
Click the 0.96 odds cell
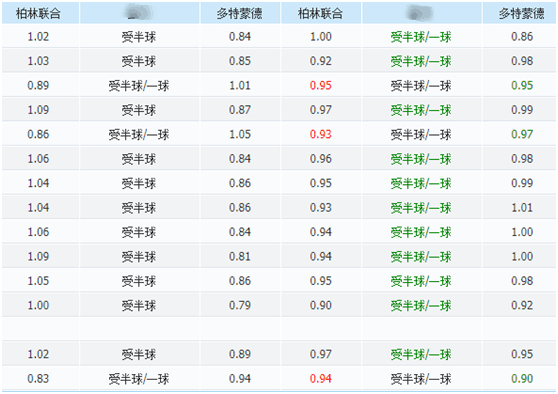coord(321,158)
